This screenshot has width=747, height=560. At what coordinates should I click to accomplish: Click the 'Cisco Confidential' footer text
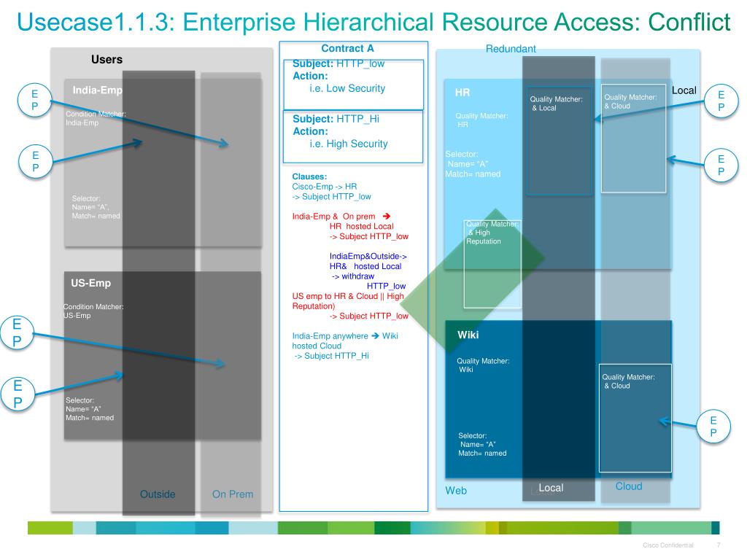pos(668,545)
